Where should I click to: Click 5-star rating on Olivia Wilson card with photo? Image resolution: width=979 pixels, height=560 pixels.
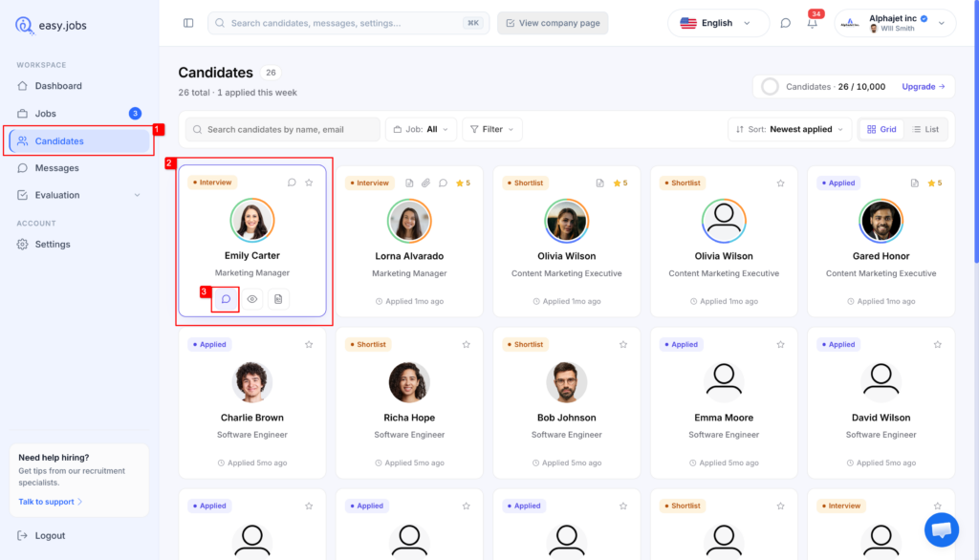620,183
